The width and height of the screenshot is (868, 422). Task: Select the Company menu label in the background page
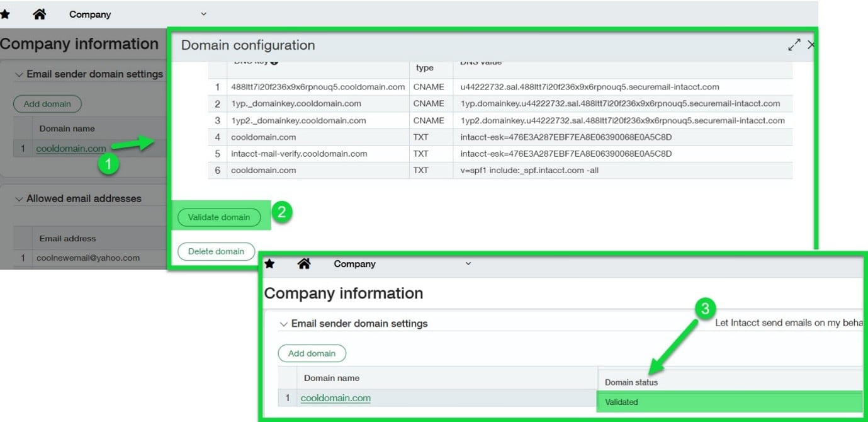[90, 14]
